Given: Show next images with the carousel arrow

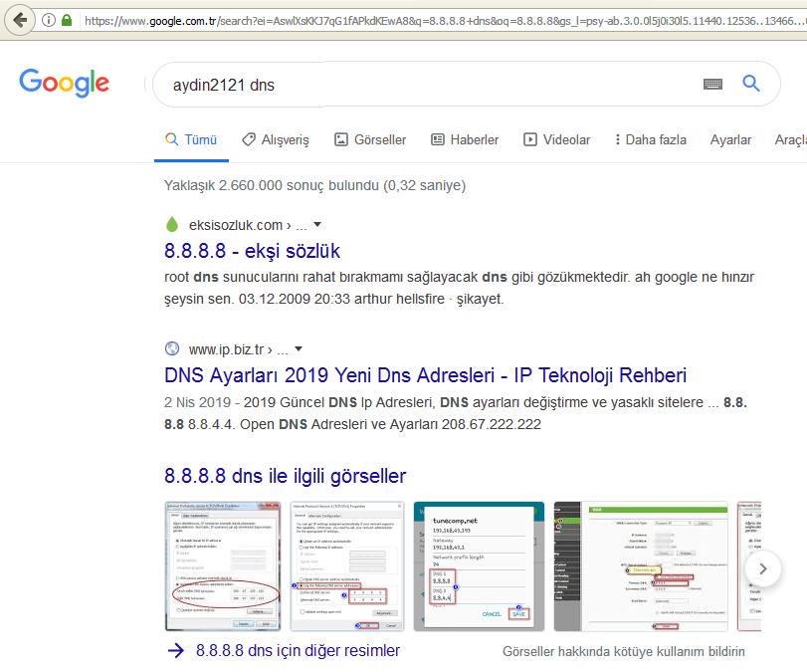Looking at the screenshot, I should coord(763,568).
